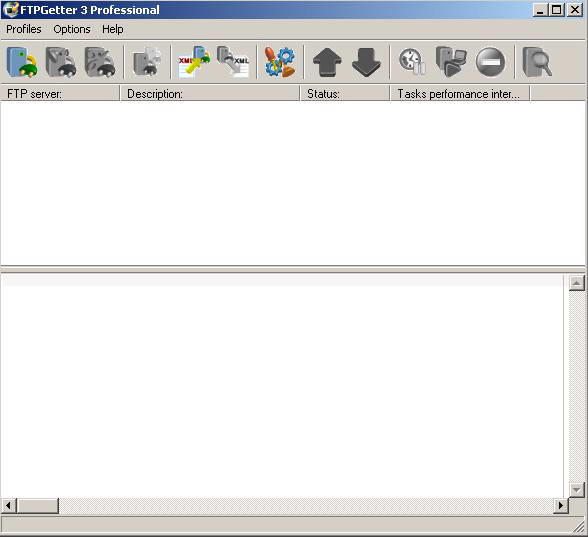Click Tasks performance inter... column header
This screenshot has height=537, width=588.
(460, 94)
